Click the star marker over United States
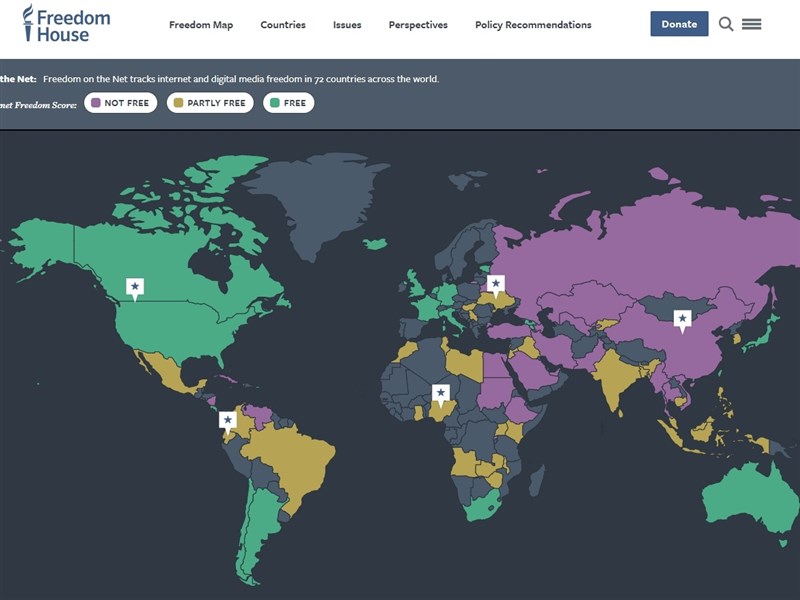800x600 pixels. pyautogui.click(x=135, y=288)
